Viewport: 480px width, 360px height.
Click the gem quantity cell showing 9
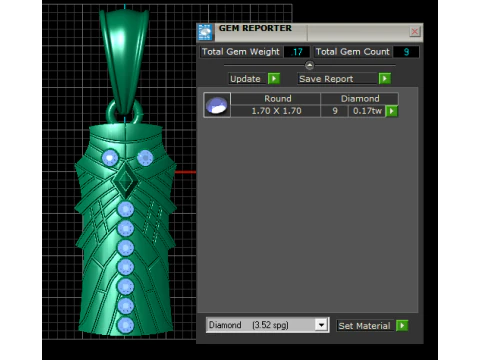click(335, 111)
